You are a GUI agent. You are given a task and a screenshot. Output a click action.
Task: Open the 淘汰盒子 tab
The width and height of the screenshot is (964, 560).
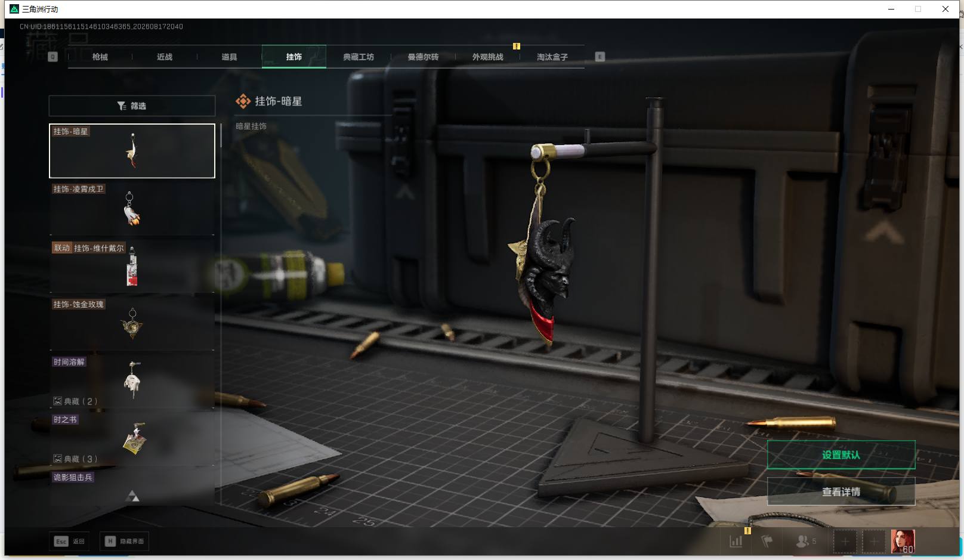552,57
